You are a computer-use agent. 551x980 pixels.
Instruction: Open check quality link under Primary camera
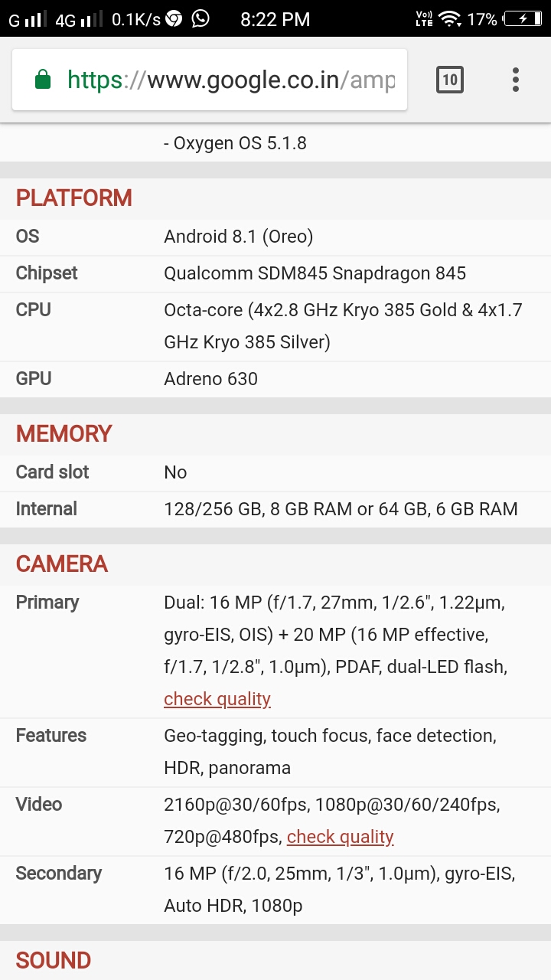click(217, 699)
